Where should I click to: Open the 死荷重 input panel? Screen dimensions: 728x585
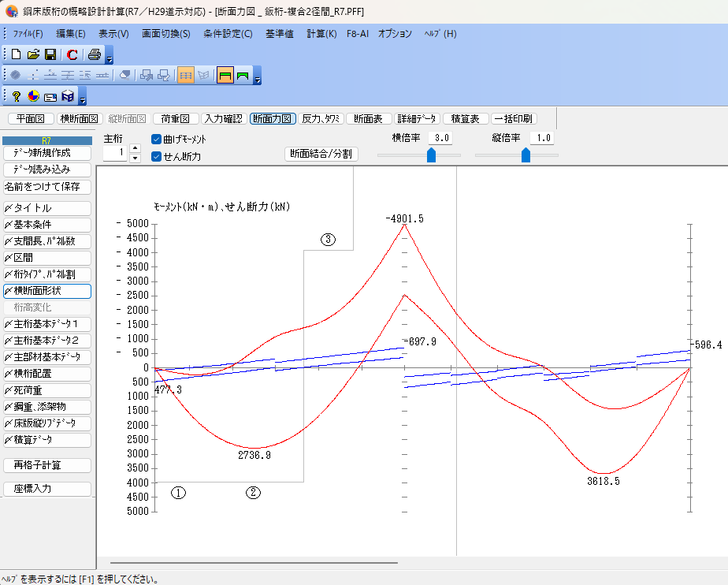pyautogui.click(x=47, y=391)
